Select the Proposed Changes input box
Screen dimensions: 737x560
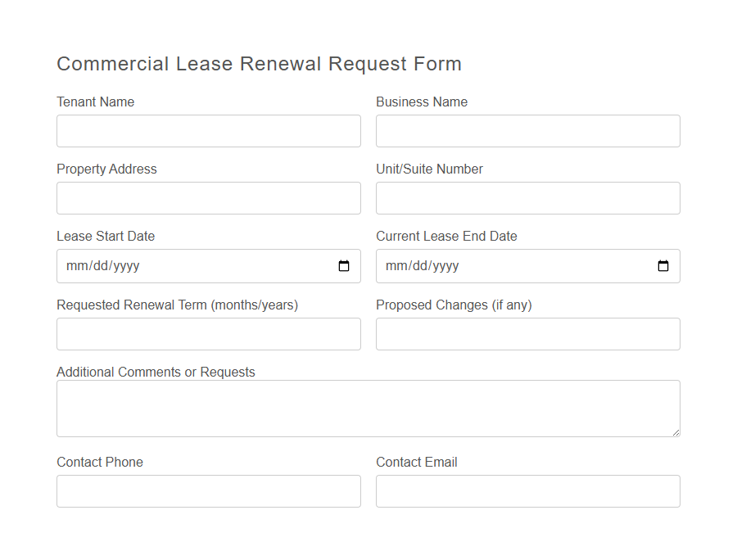tap(527, 334)
